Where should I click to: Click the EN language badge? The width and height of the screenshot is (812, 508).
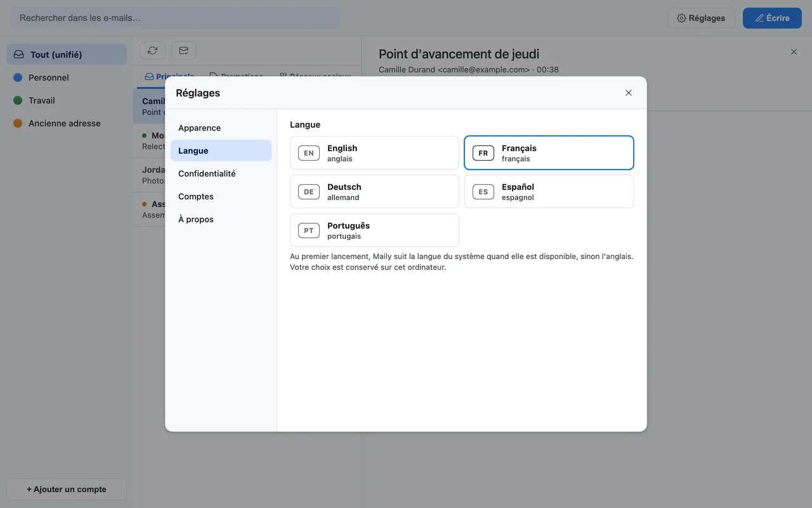coord(309,153)
